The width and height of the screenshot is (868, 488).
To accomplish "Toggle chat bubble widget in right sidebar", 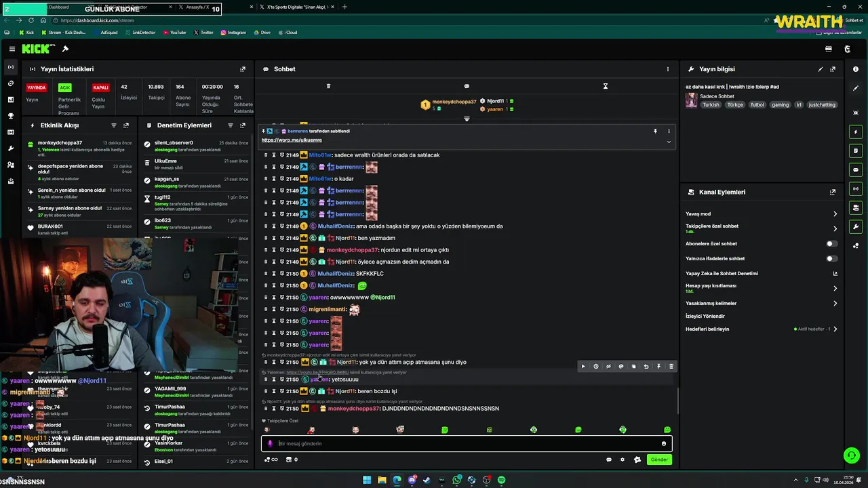I will [856, 169].
